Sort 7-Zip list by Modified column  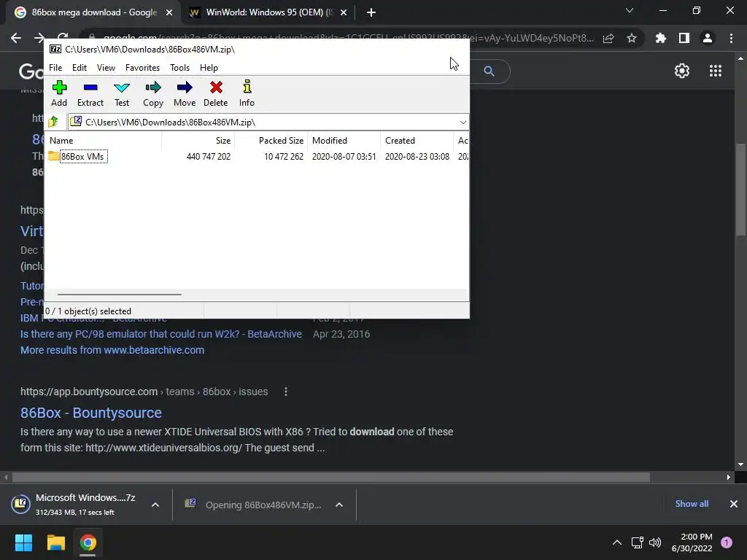(x=344, y=141)
